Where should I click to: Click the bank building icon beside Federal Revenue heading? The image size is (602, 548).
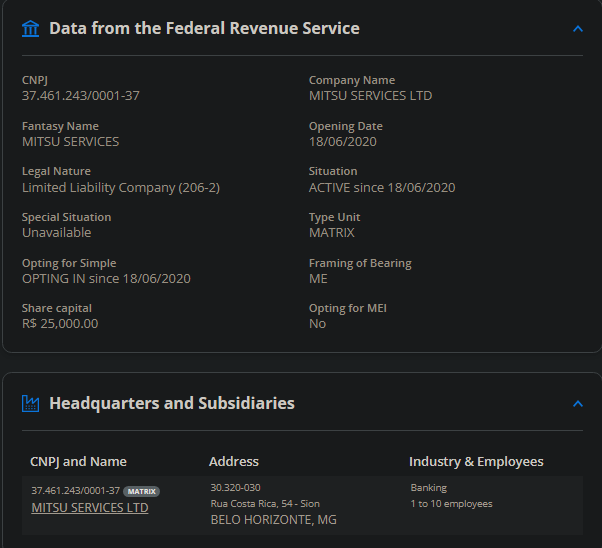(x=31, y=28)
